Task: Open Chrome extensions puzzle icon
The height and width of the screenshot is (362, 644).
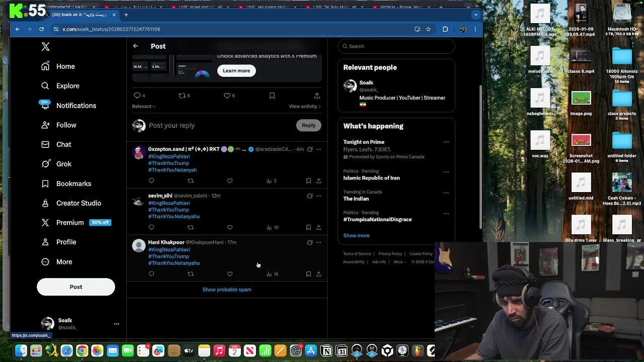Action: pos(445,29)
